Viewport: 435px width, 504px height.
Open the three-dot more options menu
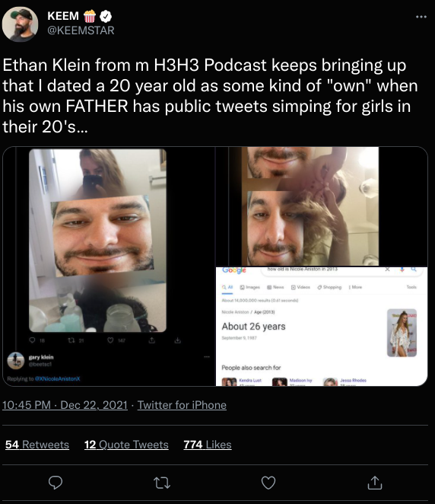click(x=421, y=17)
